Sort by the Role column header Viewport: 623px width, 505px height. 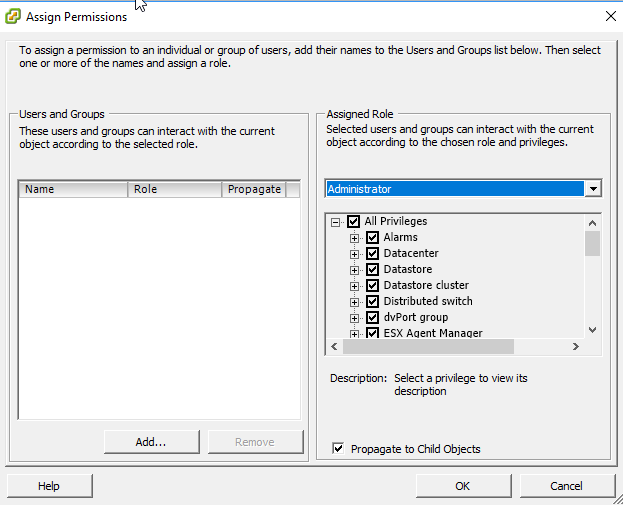coord(174,190)
